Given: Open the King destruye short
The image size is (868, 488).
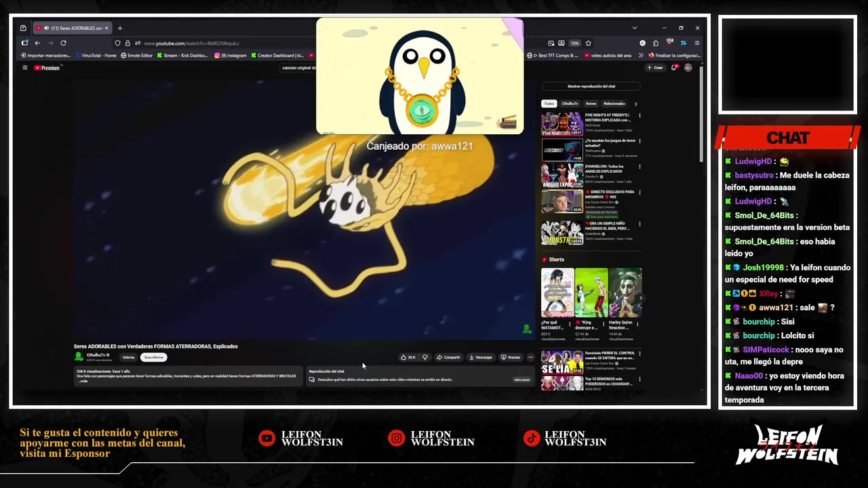Looking at the screenshot, I should pyautogui.click(x=591, y=293).
